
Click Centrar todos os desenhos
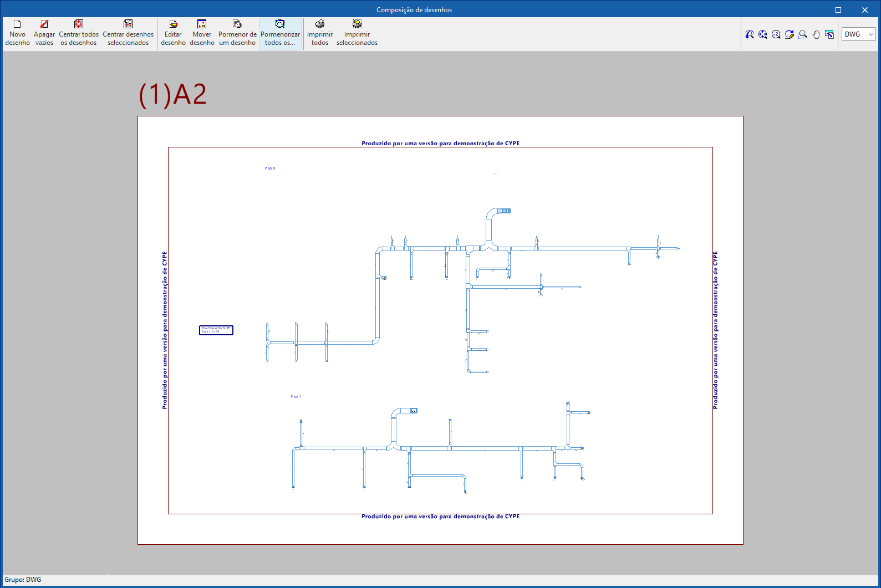[x=79, y=33]
